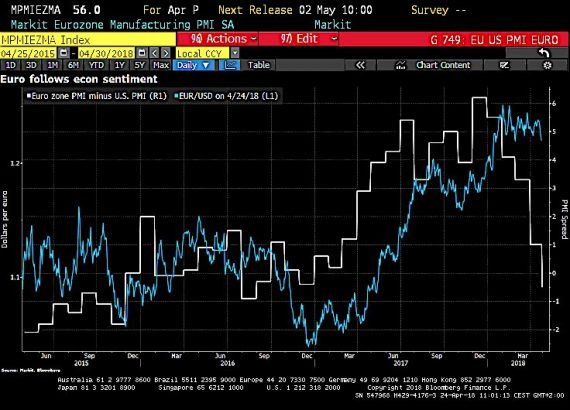This screenshot has height=410, width=570.
Task: Click the Dollars per euro axis label
Action: (4, 219)
